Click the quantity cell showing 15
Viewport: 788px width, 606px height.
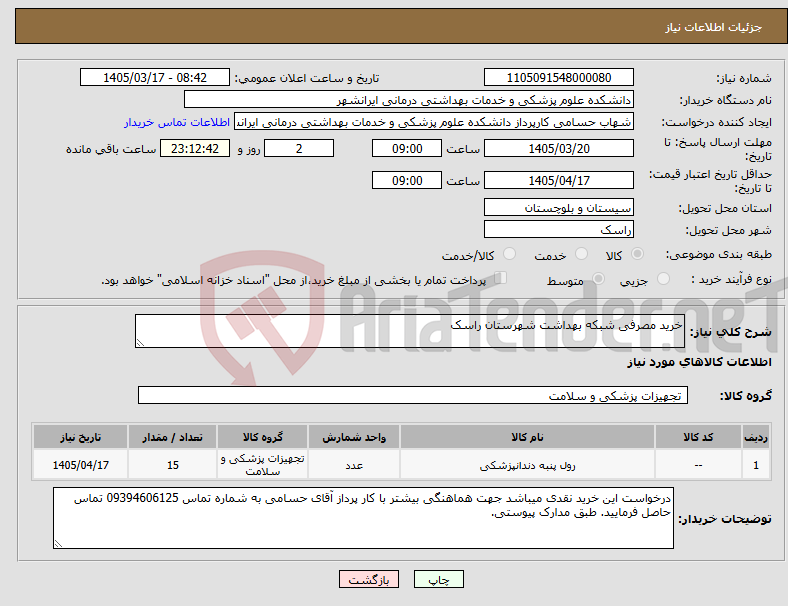(x=172, y=465)
